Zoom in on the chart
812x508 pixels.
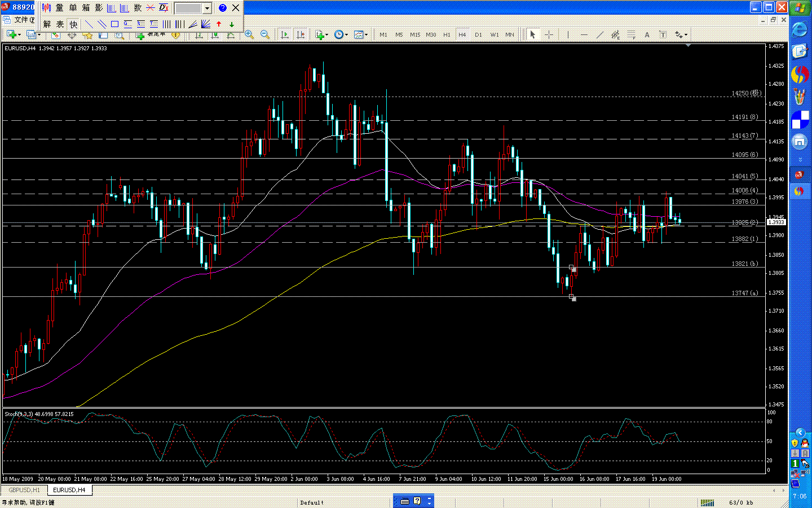(x=249, y=35)
